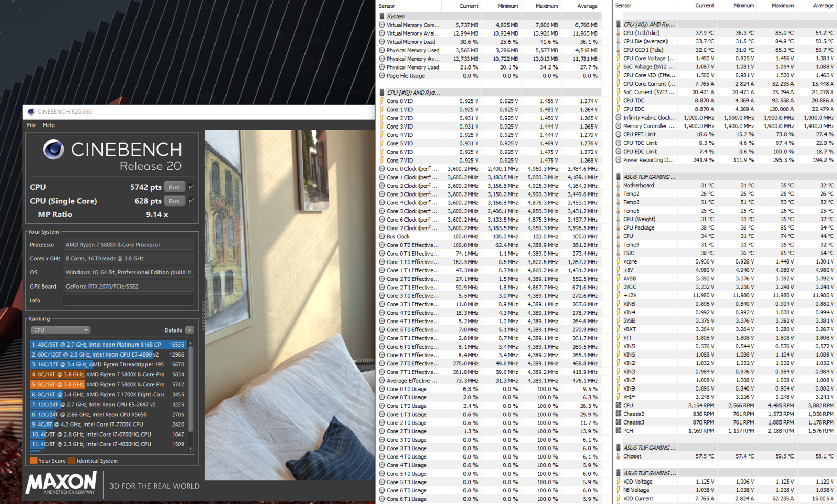
Task: Select ranking entry Intel Xeon Platinum 8168
Action: [108, 345]
